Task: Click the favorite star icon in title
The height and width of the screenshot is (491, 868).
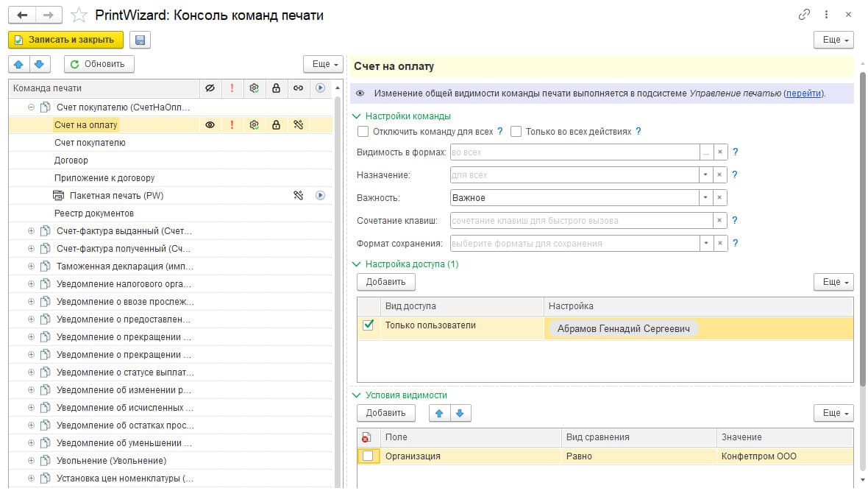Action: tap(77, 15)
